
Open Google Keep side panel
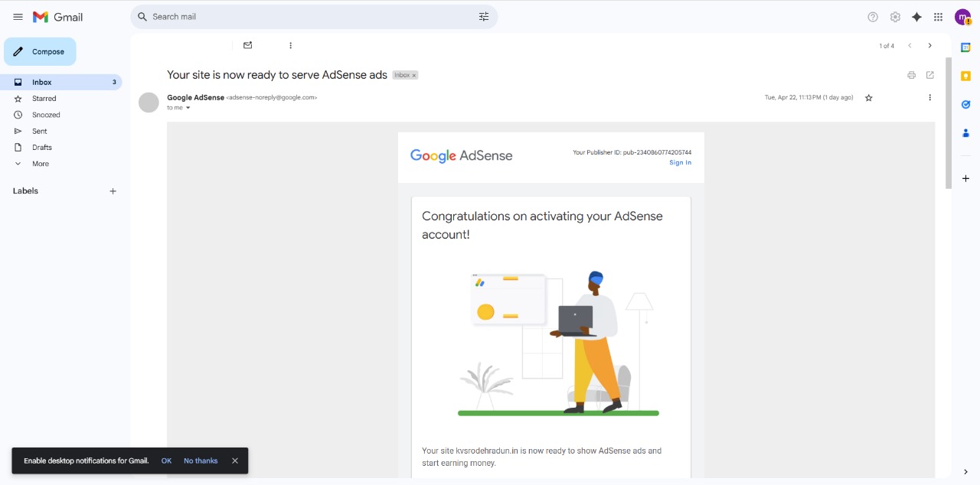click(x=965, y=76)
